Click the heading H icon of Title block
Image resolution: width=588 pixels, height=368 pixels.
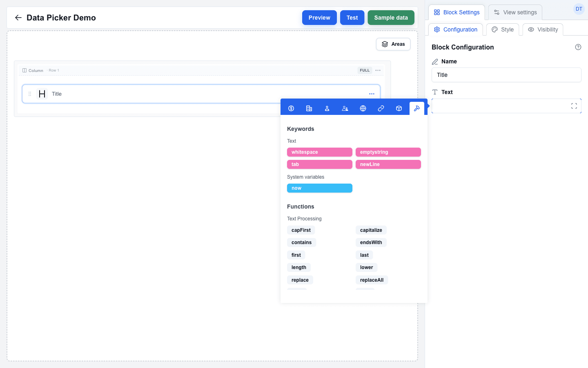[42, 94]
